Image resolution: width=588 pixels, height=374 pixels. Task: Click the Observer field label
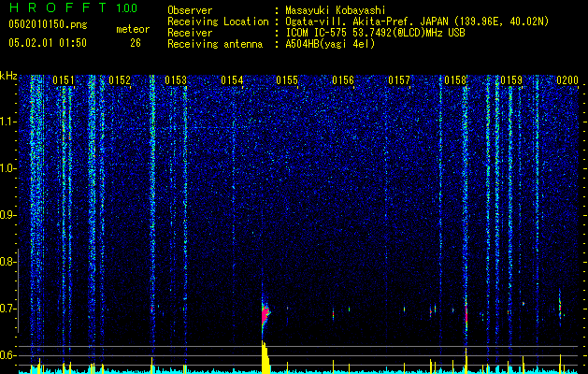click(x=190, y=10)
